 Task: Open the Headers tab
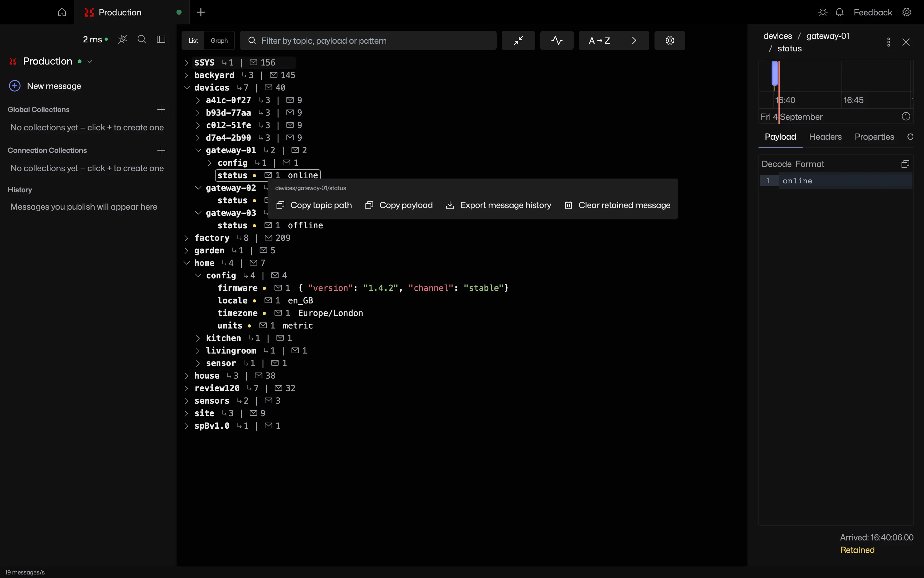pyautogui.click(x=825, y=137)
